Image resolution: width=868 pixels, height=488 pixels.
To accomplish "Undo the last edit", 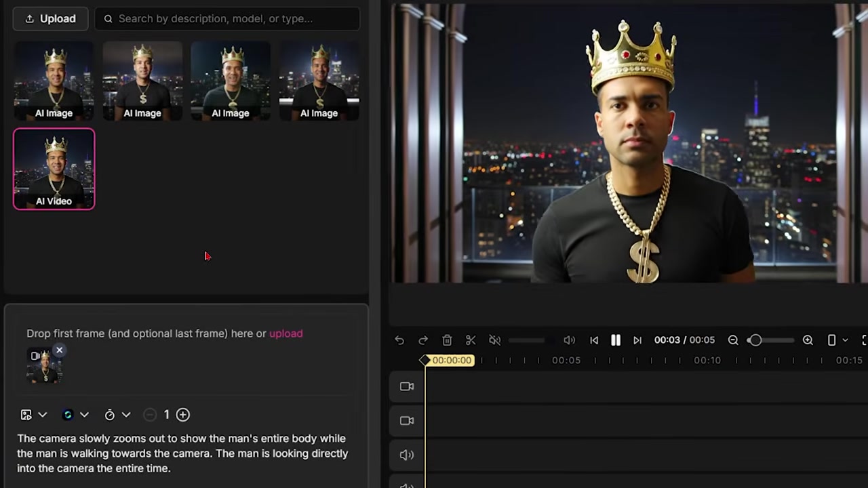I will pyautogui.click(x=399, y=340).
